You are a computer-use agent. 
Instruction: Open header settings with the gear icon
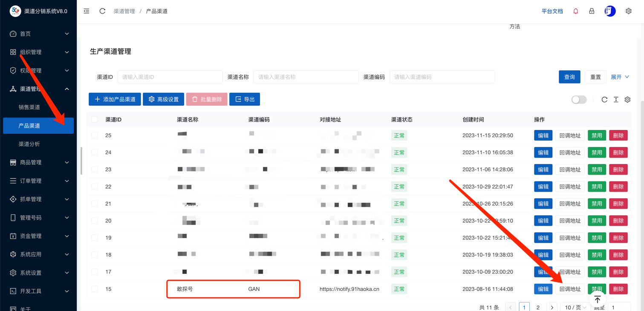pos(629,11)
